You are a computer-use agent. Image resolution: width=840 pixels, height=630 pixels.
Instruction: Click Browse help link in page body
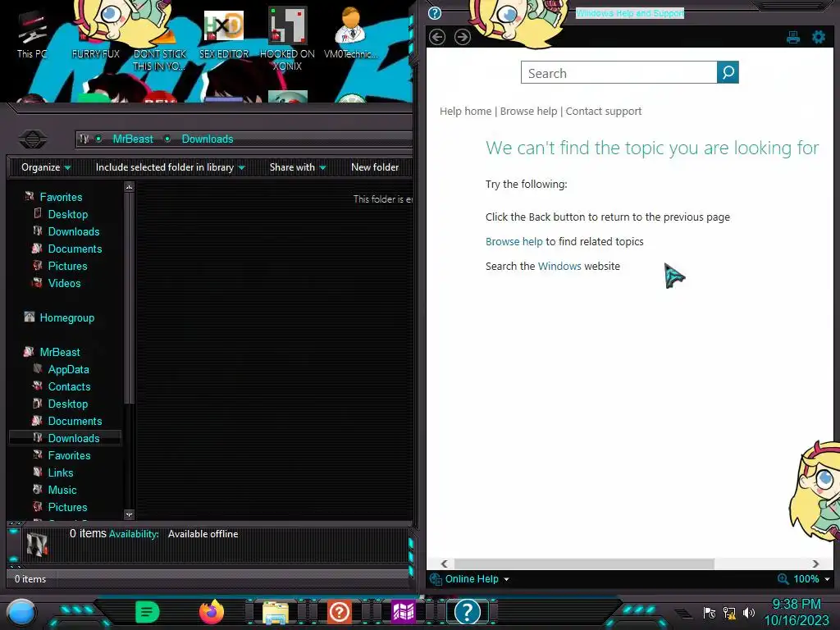[514, 242]
